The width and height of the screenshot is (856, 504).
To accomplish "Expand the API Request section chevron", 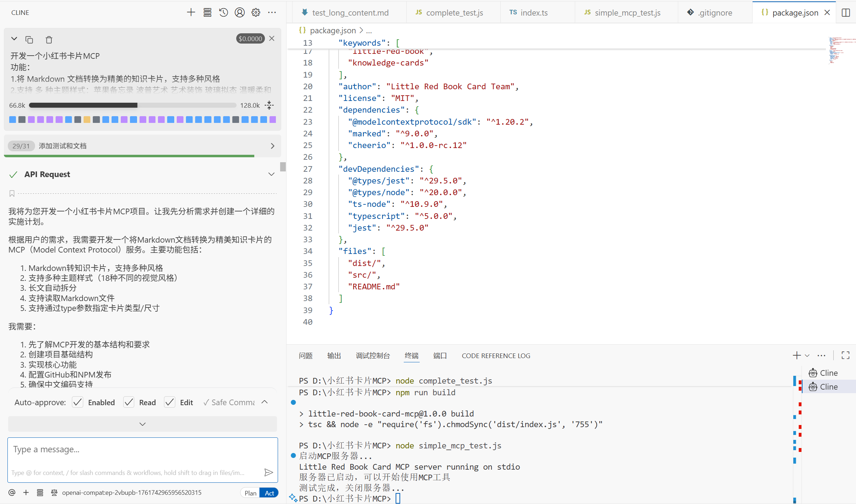I will [271, 174].
